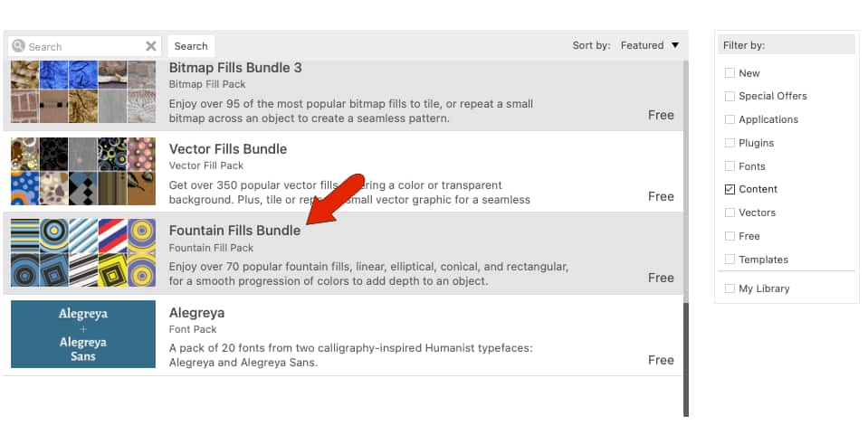The width and height of the screenshot is (868, 435).
Task: Click the Fountain Fills Bundle title
Action: pos(234,231)
